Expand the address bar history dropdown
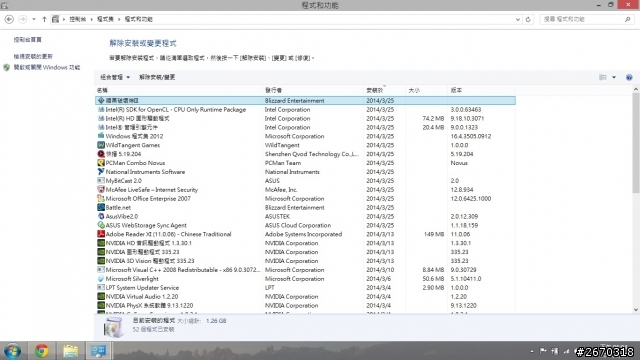This screenshot has height=360, width=640. click(518, 19)
